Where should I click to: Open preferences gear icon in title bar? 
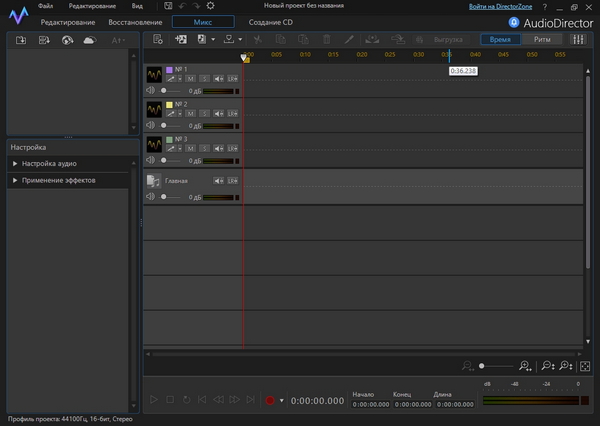[x=211, y=6]
